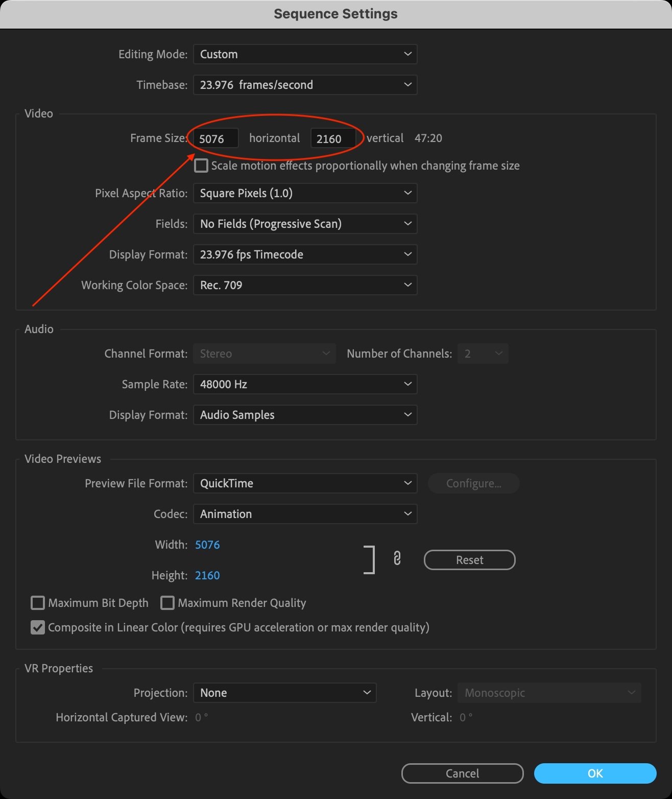Click the vertical frame size field 2160
The height and width of the screenshot is (799, 672).
pos(333,138)
